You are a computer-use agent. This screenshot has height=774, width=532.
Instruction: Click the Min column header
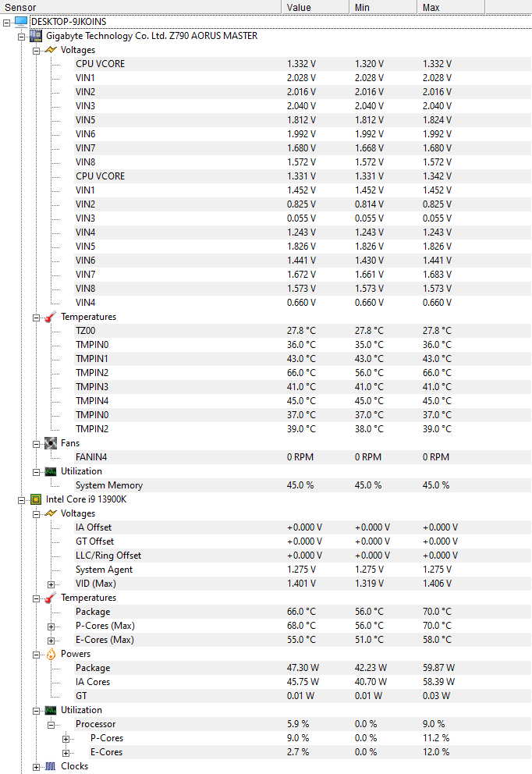coord(383,7)
